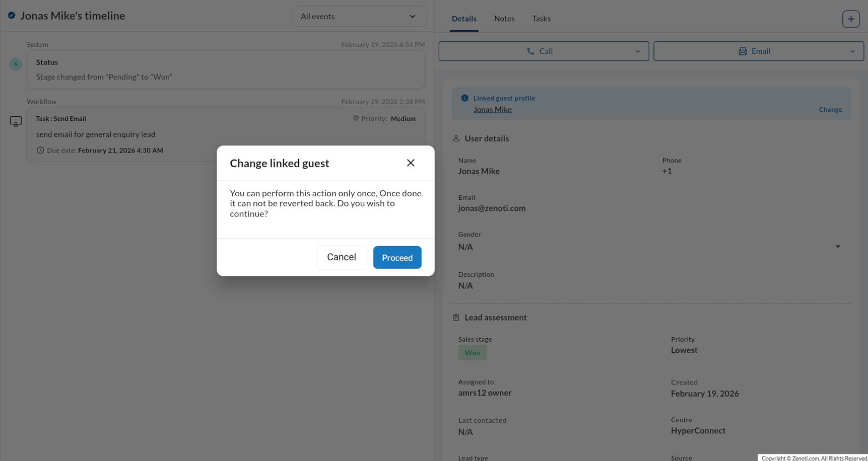Click the person icon next to User details
Screen dimensions: 868x461
click(x=456, y=138)
